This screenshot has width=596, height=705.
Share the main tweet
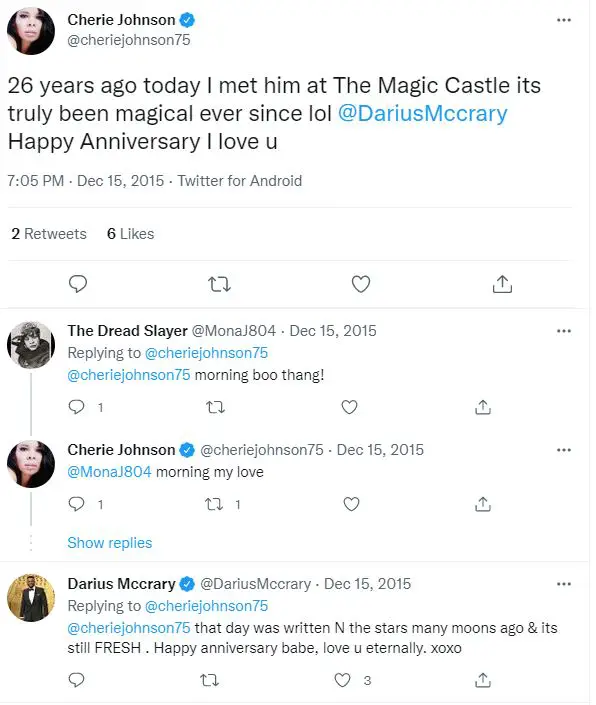tap(502, 284)
